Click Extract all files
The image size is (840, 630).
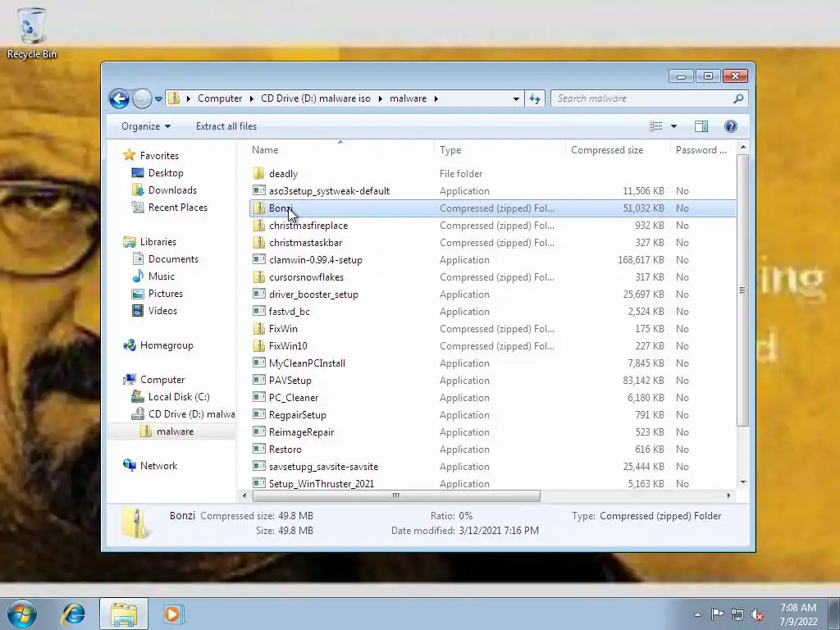click(x=226, y=126)
